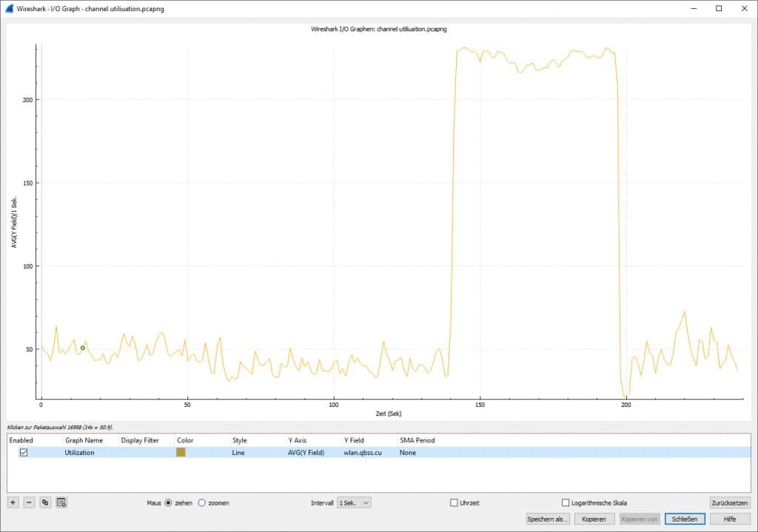The image size is (758, 532).
Task: Clear all graphs with the list icon
Action: pos(61,502)
